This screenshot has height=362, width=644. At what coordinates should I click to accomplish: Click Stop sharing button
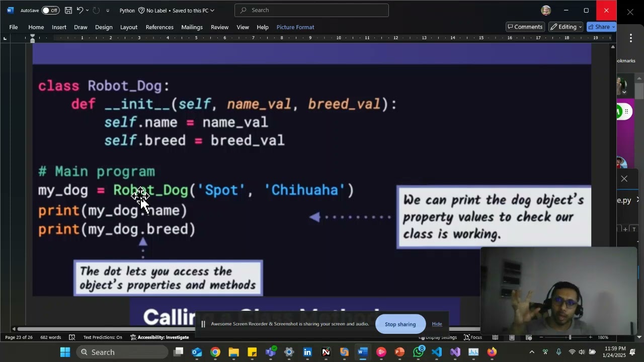pos(400,324)
